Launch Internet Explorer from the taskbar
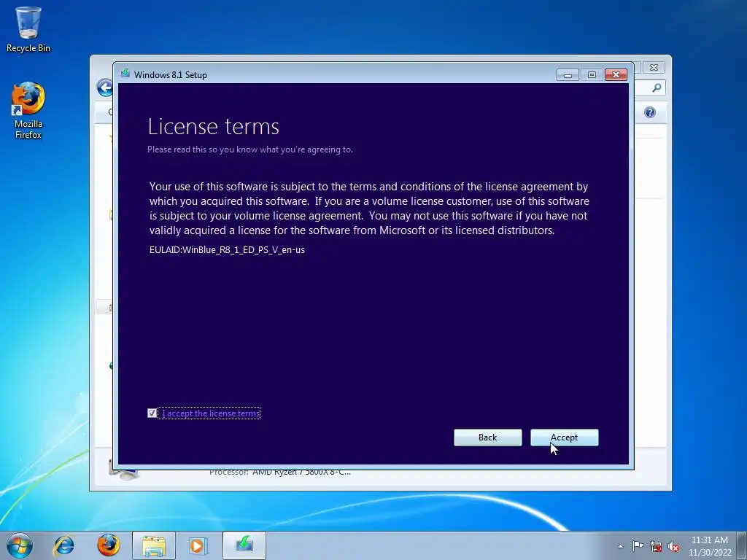 64,545
